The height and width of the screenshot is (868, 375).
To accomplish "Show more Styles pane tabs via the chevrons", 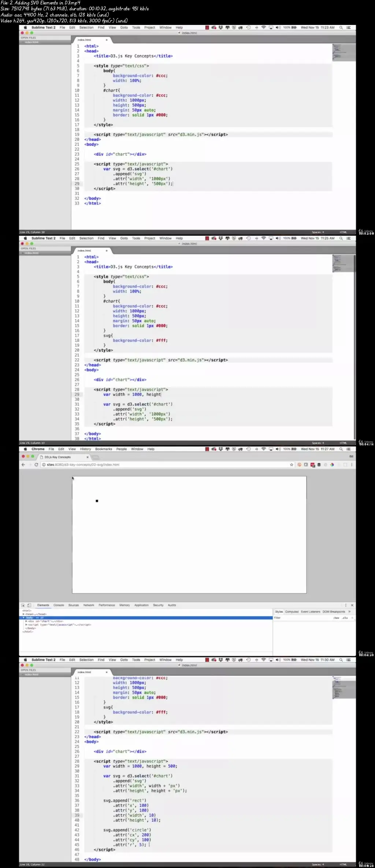I will [x=349, y=611].
